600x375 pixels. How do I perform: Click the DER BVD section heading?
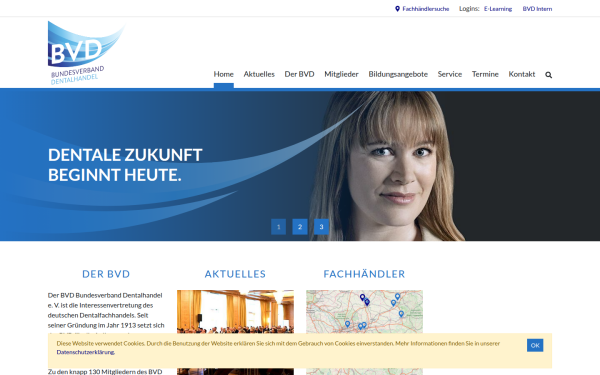click(106, 274)
